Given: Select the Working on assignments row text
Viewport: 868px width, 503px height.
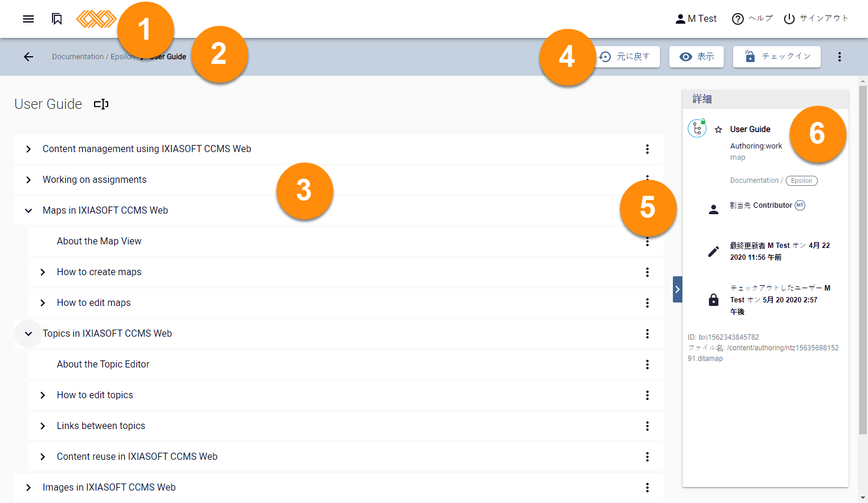Looking at the screenshot, I should click(95, 180).
